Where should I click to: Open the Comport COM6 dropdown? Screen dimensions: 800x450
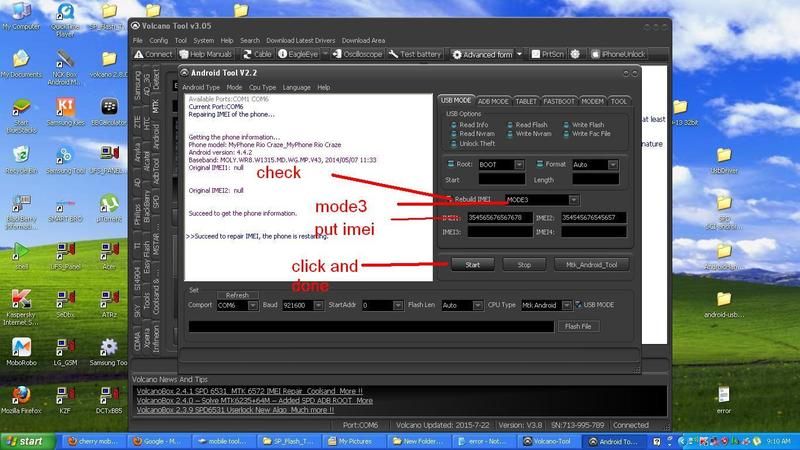[252, 305]
